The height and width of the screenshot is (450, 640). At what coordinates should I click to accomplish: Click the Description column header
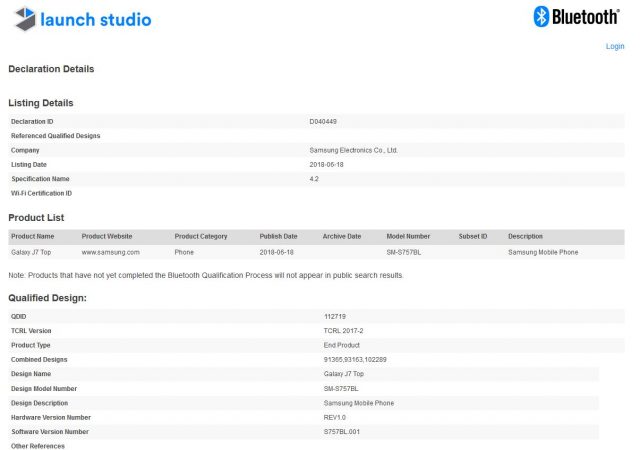(x=525, y=236)
